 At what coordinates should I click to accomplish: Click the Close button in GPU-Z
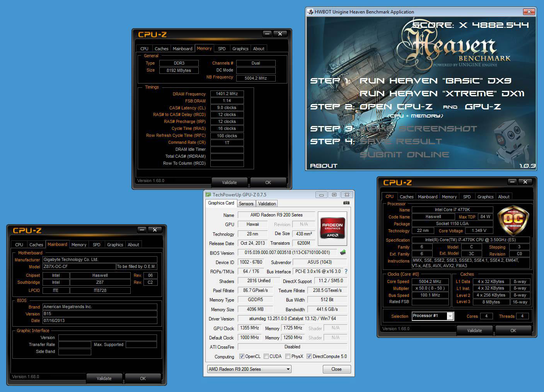tap(336, 369)
